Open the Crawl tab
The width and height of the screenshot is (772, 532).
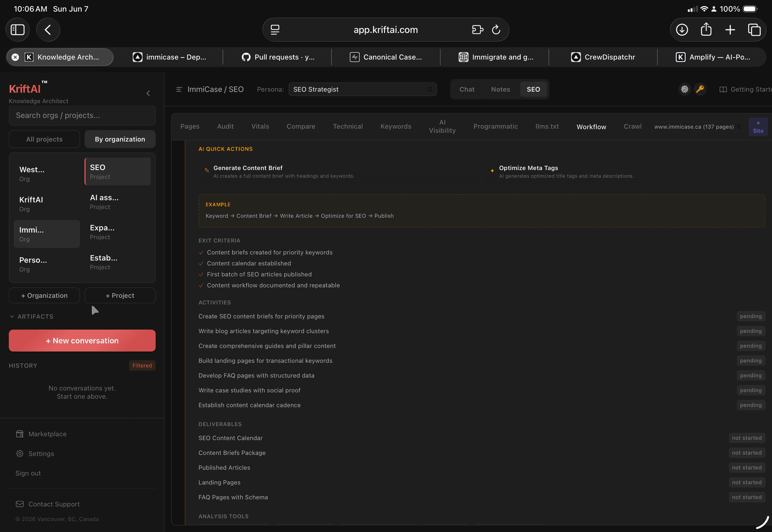(x=632, y=126)
